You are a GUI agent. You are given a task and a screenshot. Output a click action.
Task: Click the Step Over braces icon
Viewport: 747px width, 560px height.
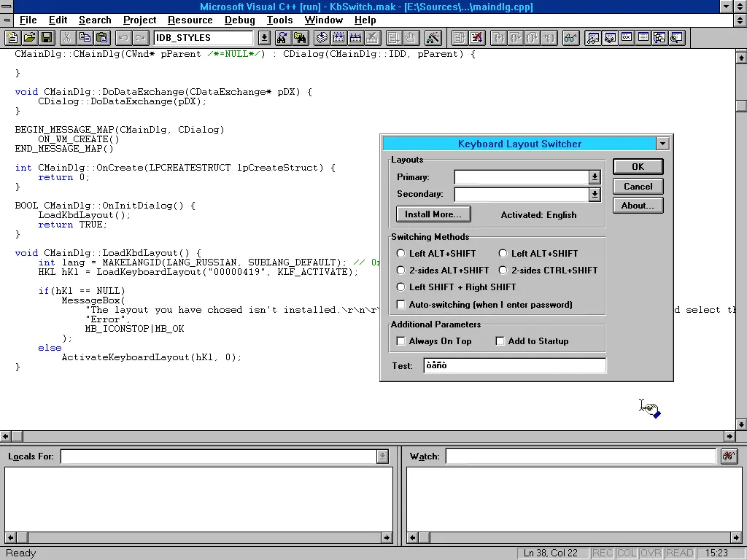click(x=516, y=38)
